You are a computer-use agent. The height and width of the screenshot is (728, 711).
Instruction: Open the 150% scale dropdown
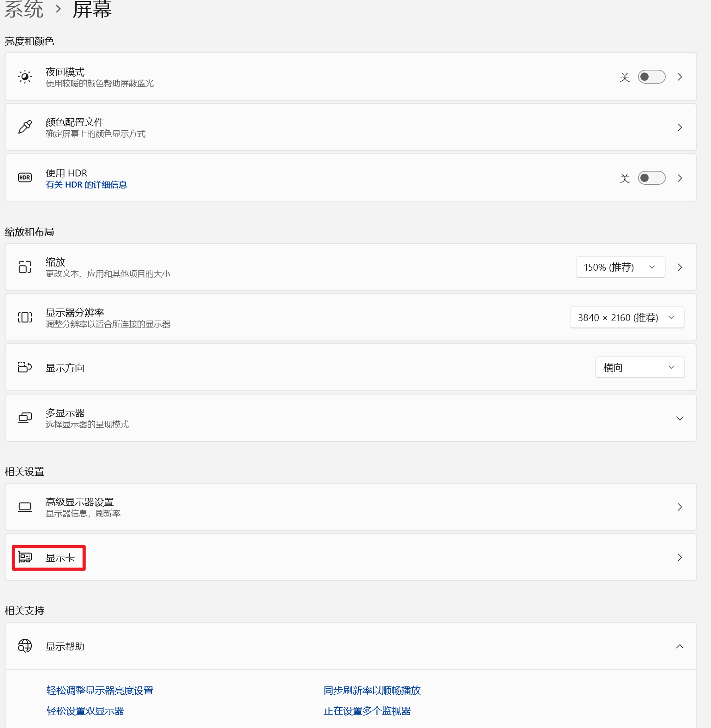pyautogui.click(x=621, y=267)
